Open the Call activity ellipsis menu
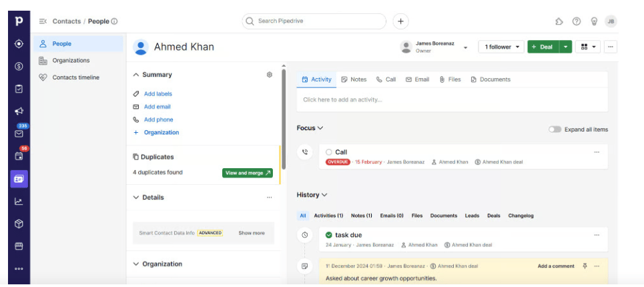Image resolution: width=644 pixels, height=287 pixels. point(597,152)
